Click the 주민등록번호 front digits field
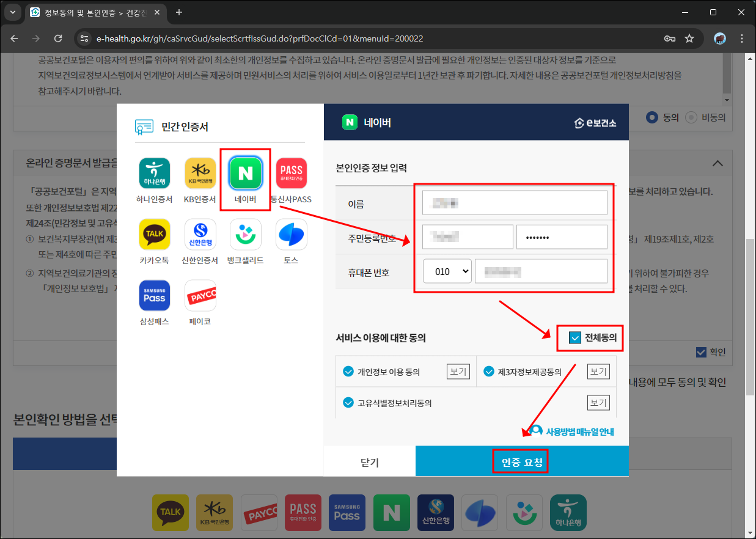The height and width of the screenshot is (539, 756). tap(468, 237)
